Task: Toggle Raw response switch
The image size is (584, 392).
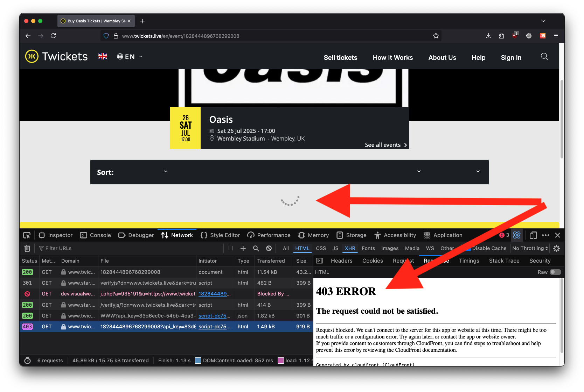Action: (555, 272)
